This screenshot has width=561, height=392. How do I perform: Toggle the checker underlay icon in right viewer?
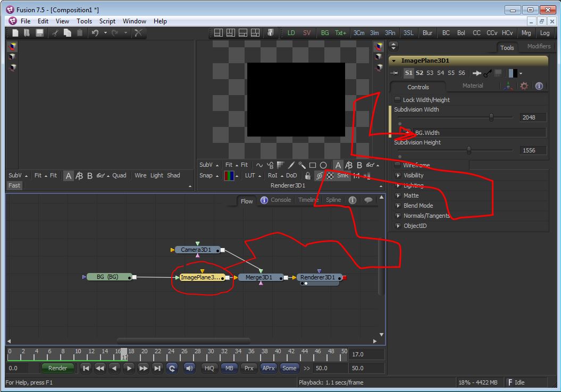[330, 175]
